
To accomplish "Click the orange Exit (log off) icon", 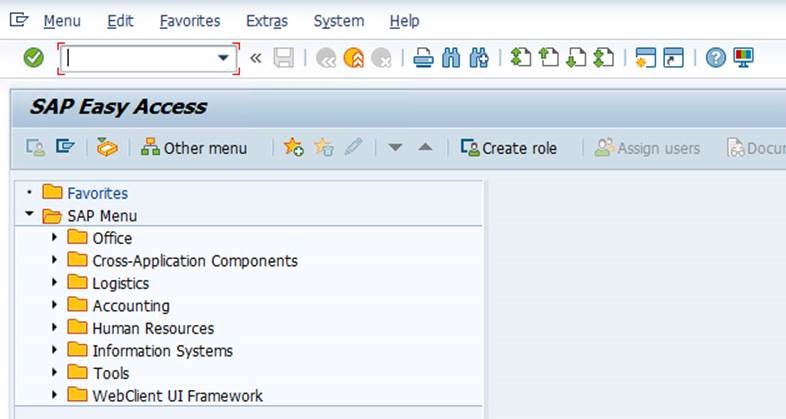I will click(x=354, y=58).
